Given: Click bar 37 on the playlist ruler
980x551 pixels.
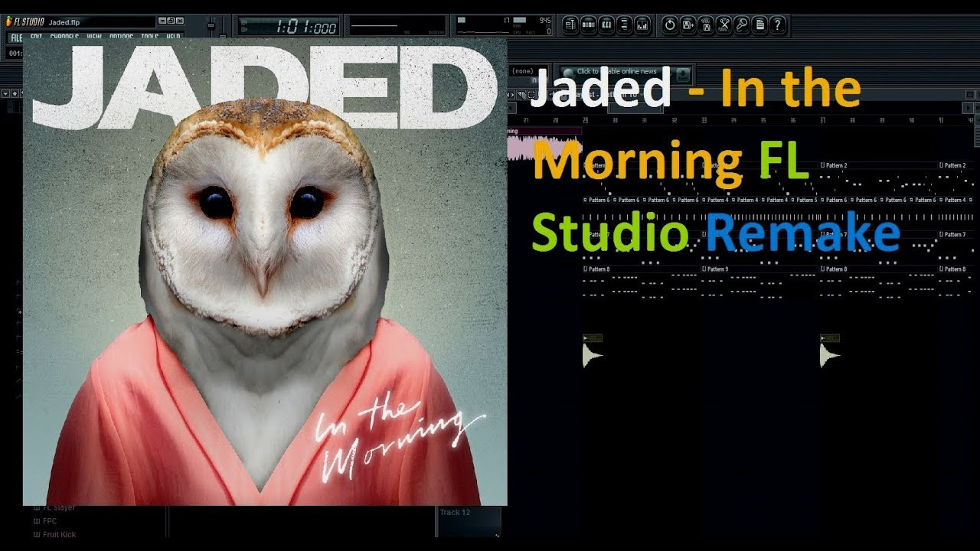Looking at the screenshot, I should (x=823, y=120).
